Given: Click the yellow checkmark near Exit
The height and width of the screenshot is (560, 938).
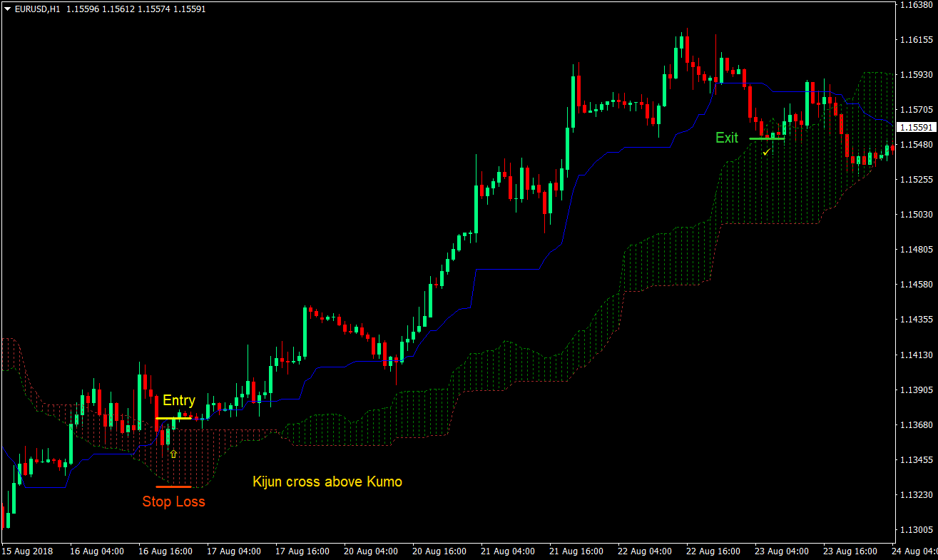Looking at the screenshot, I should click(767, 151).
